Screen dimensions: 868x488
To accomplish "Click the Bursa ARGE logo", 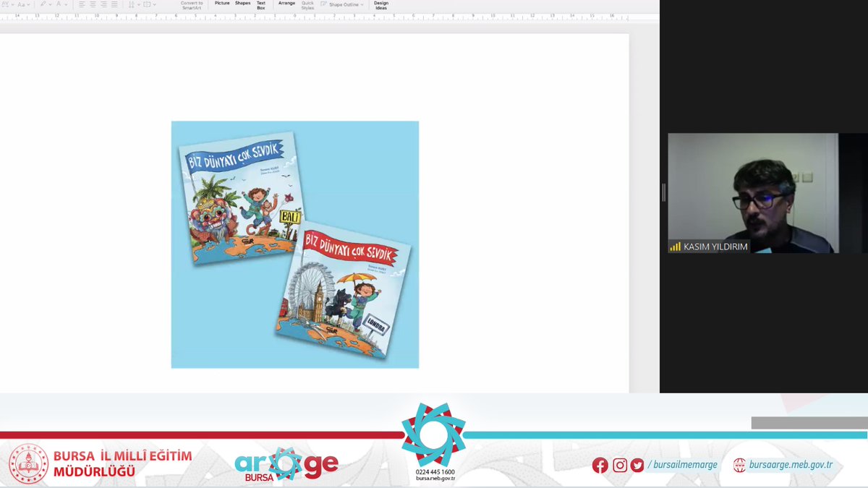I will [286, 465].
